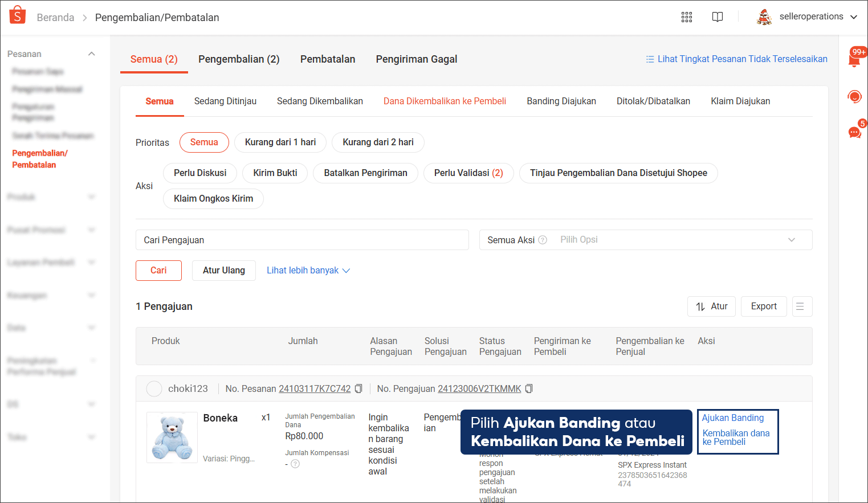Open the Banding Diajukan sub-tab
Screen dimensions: 868x503
click(561, 101)
